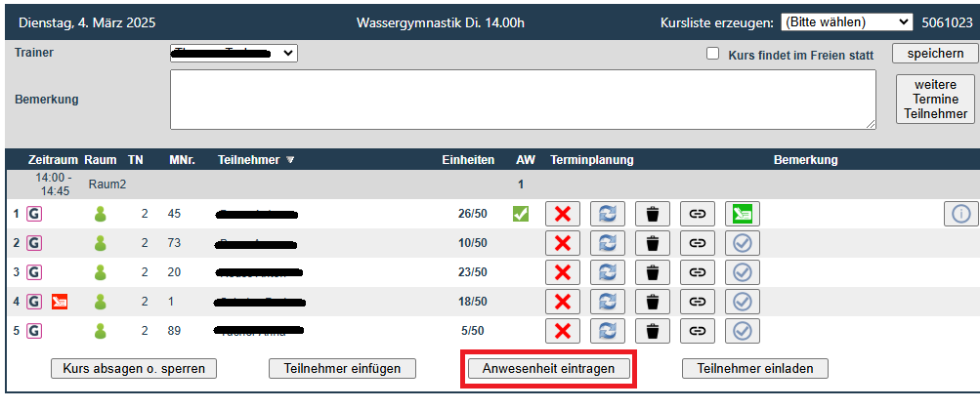Click the red card icon in row 4
This screenshot has width=980, height=409.
pyautogui.click(x=60, y=302)
